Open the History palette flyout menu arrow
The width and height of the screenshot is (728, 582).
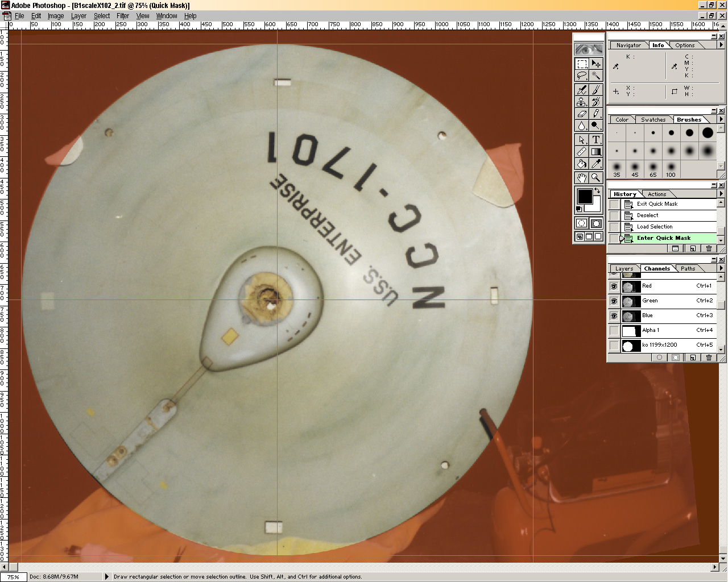[721, 194]
